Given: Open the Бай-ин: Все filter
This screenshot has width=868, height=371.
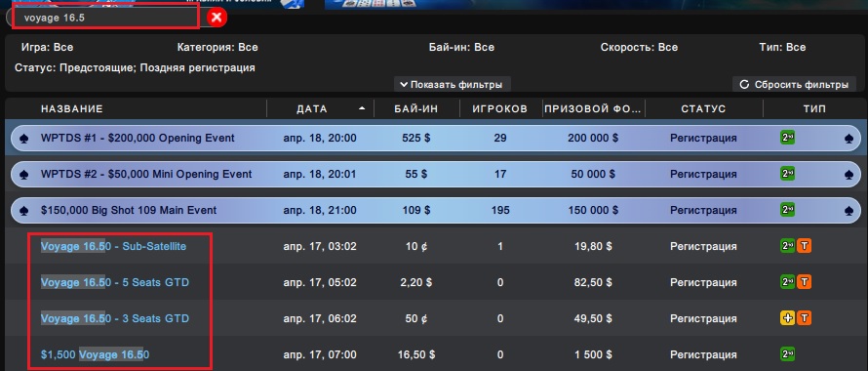Looking at the screenshot, I should tap(461, 48).
